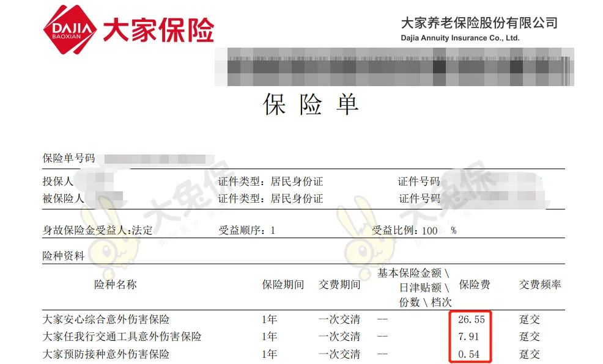Click 趸交 in the 大家安心综合 row

pyautogui.click(x=530, y=319)
